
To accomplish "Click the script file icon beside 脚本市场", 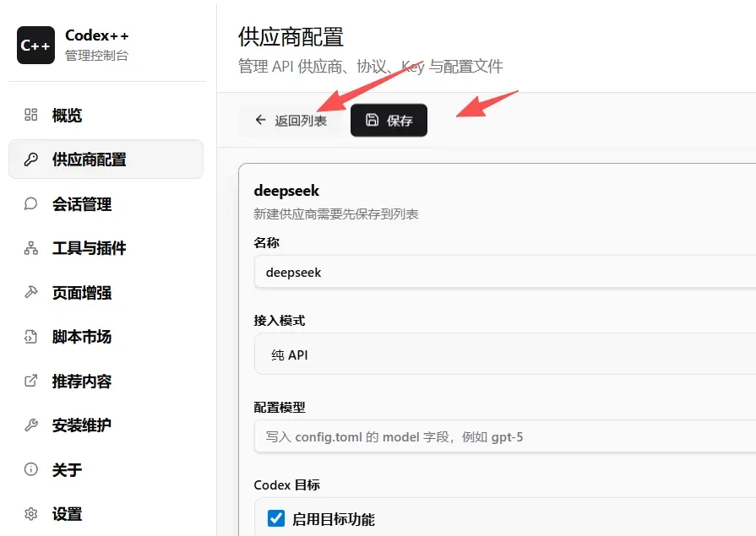I will (31, 337).
